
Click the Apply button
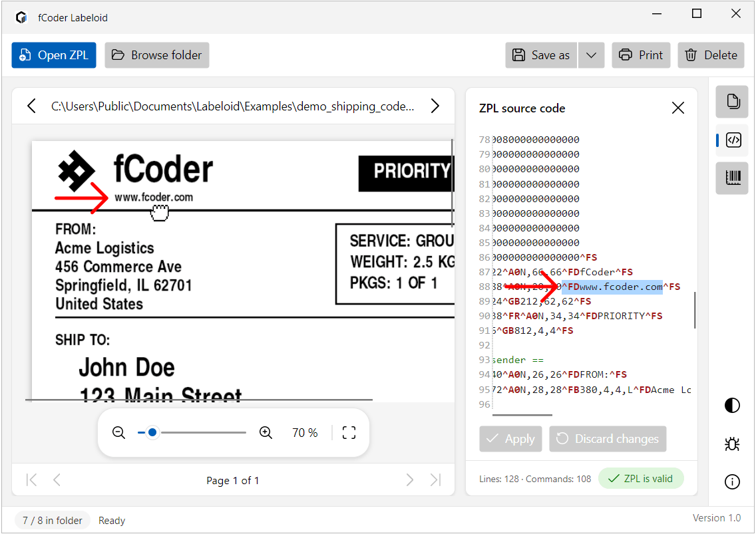[510, 439]
